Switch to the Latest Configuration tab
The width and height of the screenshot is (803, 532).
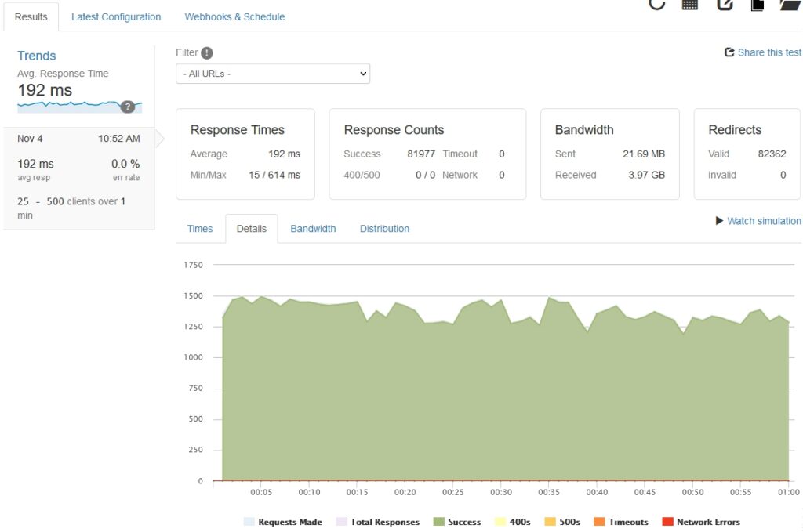click(116, 16)
